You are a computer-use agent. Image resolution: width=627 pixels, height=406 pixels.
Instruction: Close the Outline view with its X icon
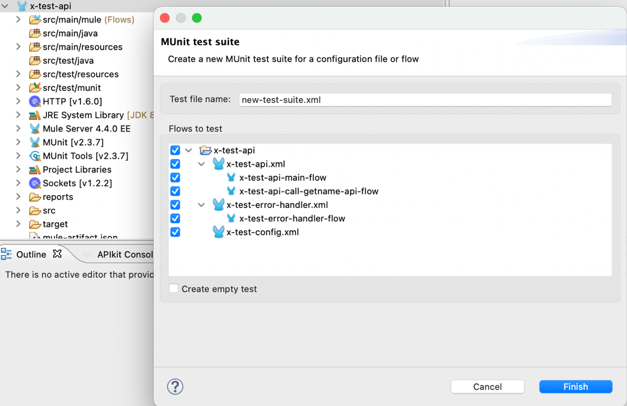(x=57, y=254)
